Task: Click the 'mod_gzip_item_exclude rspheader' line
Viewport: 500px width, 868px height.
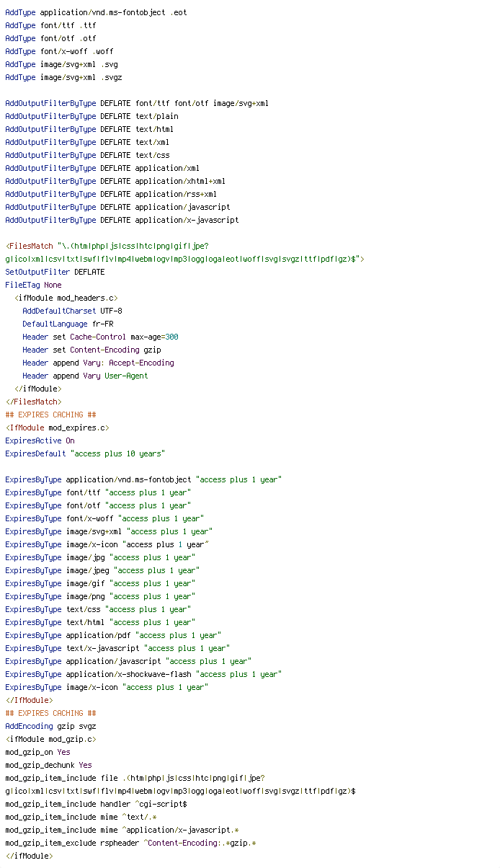Action: 130,843
